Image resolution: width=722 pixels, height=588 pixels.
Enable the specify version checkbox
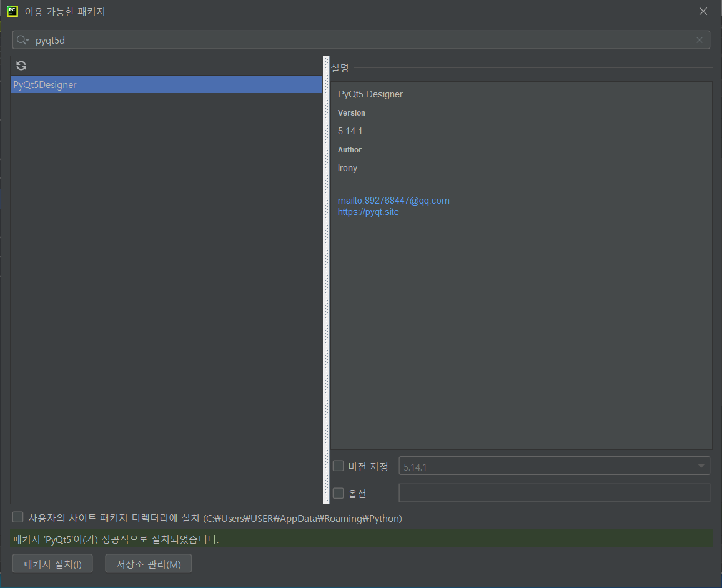339,466
